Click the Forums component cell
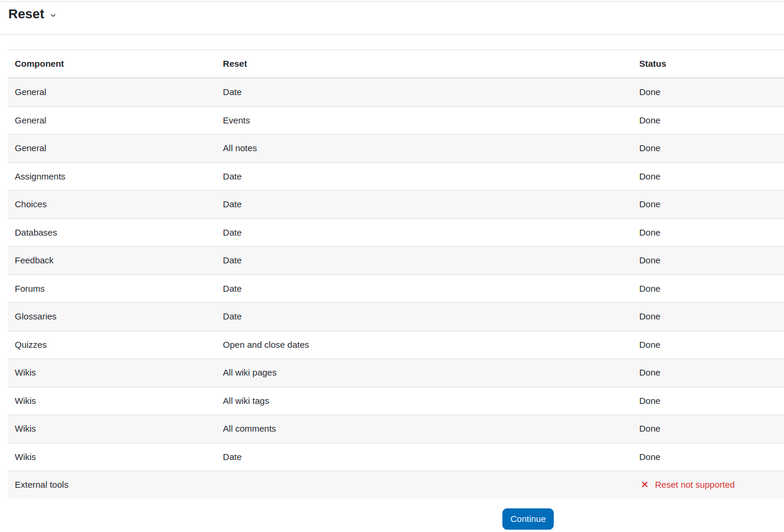Image resolution: width=784 pixels, height=532 pixels. 30,289
